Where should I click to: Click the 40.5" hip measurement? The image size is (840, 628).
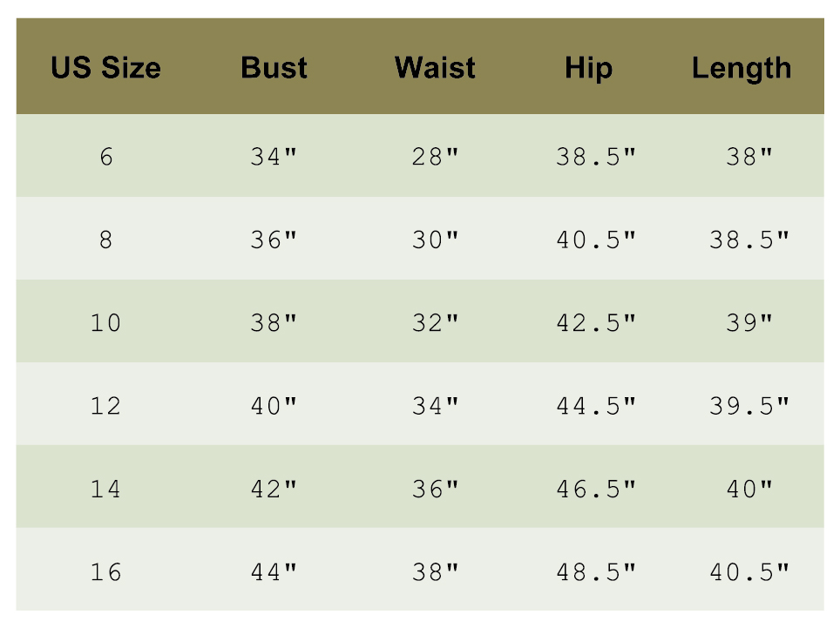(596, 240)
